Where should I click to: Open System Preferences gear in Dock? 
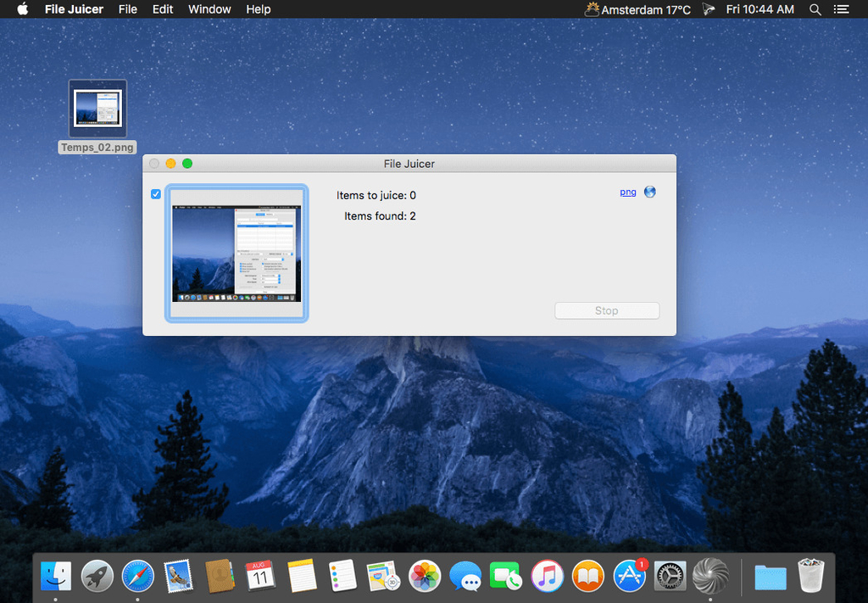tap(670, 576)
